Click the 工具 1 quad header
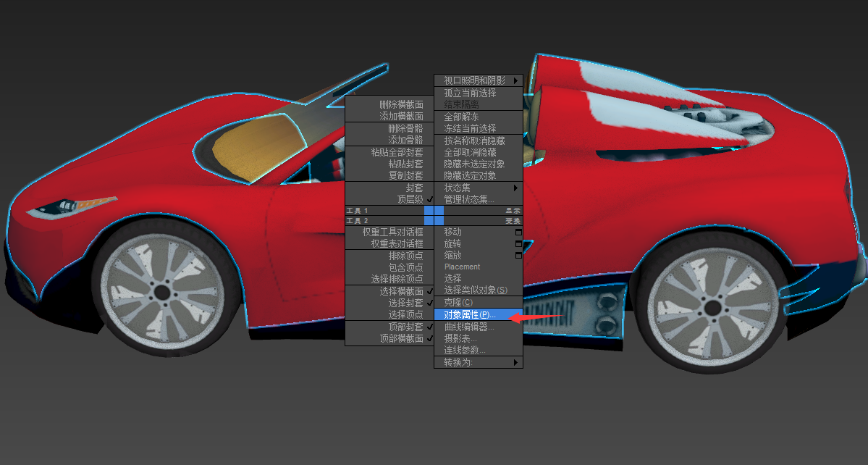The height and width of the screenshot is (465, 868). point(384,210)
